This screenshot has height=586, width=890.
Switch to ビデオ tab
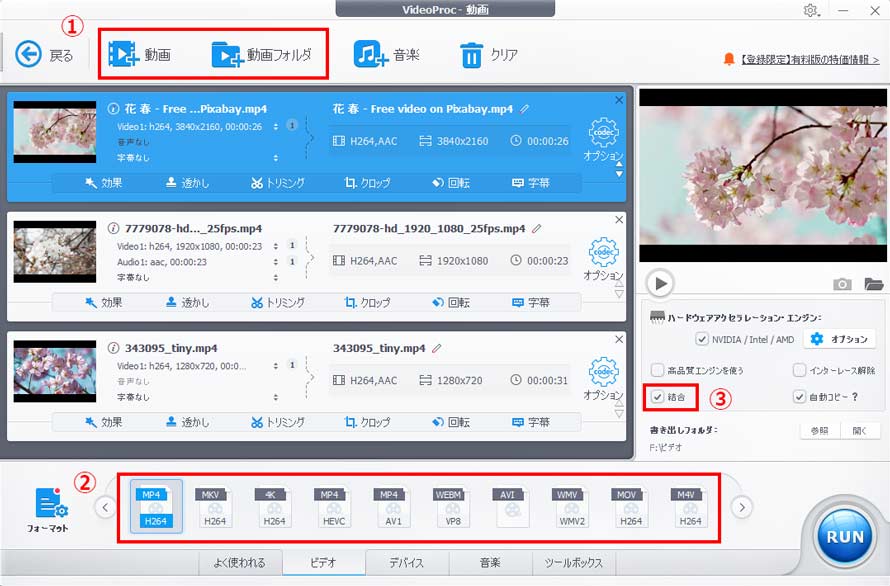coord(324,562)
